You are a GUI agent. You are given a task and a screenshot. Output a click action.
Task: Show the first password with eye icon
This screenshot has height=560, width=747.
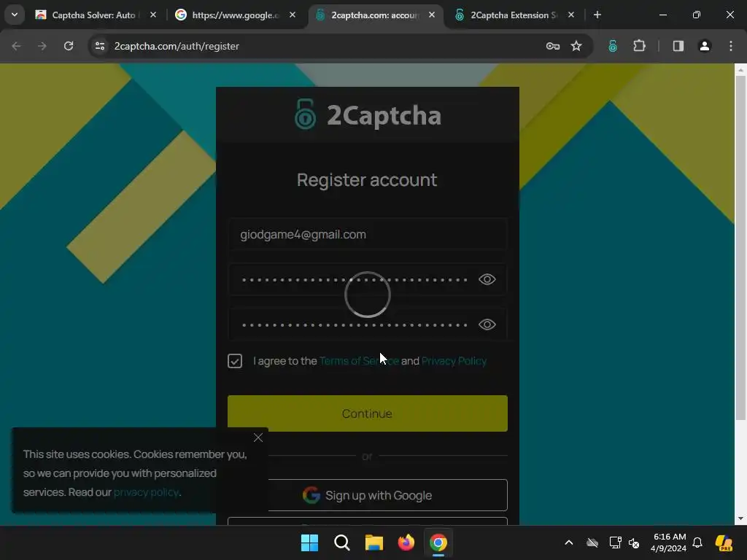coord(487,279)
